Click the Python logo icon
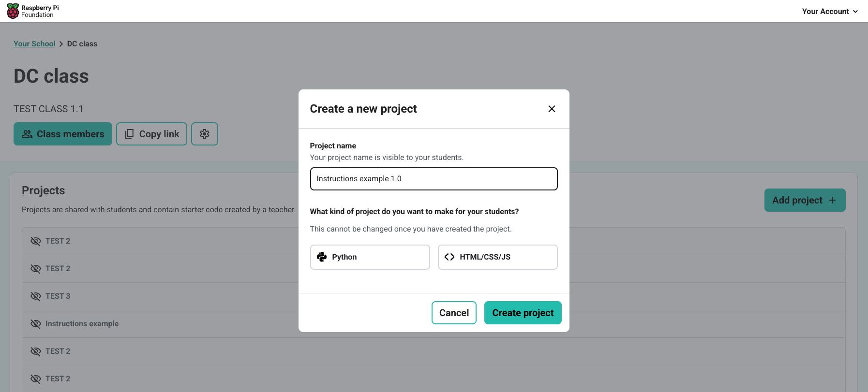868x392 pixels. tap(322, 257)
